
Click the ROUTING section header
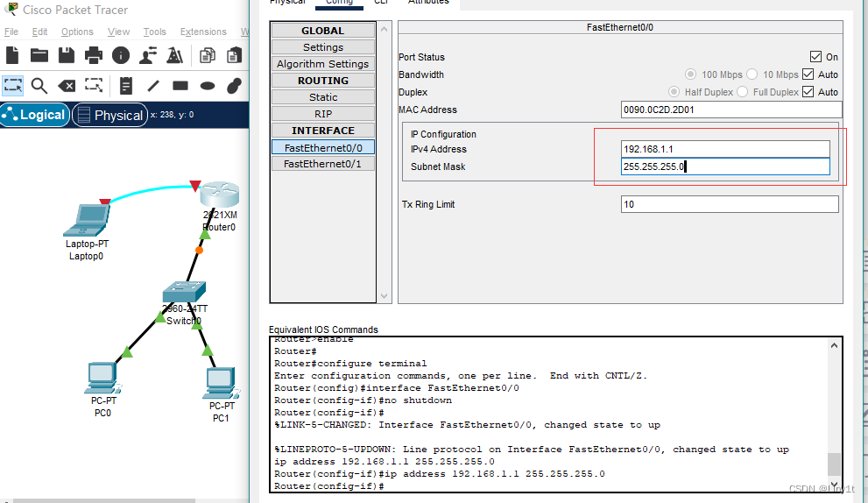pyautogui.click(x=323, y=81)
